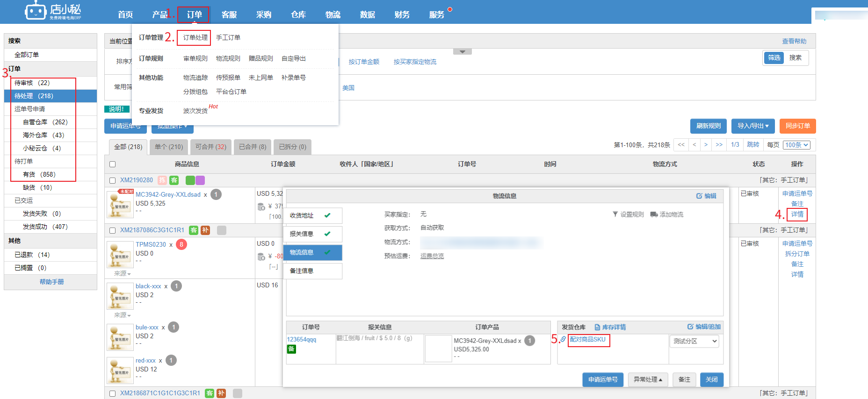The image size is (868, 399).
Task: Click the green 客 tag on order XM2190280
Action: pos(174,180)
